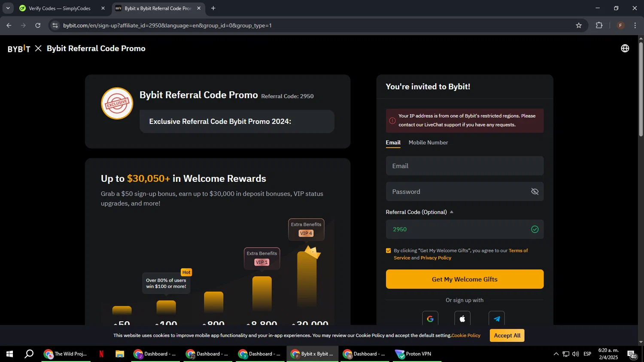This screenshot has height=362, width=644.
Task: View site information icon in address bar
Action: point(55,26)
